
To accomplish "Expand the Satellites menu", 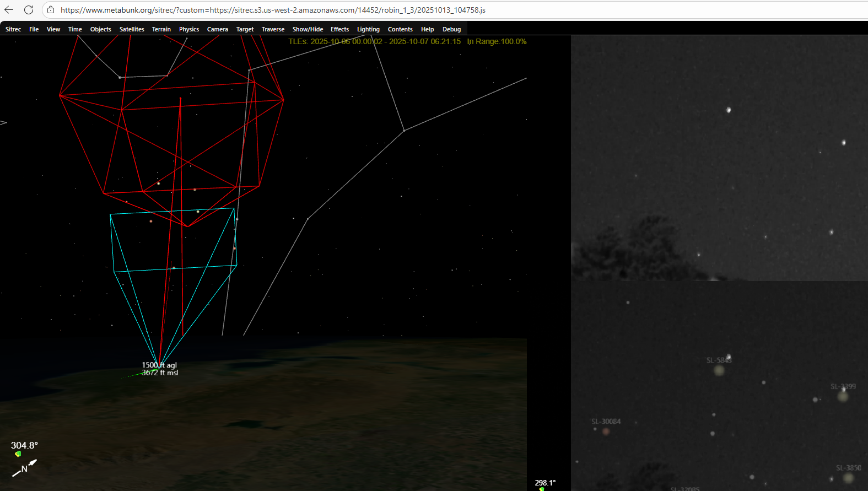I will click(132, 29).
